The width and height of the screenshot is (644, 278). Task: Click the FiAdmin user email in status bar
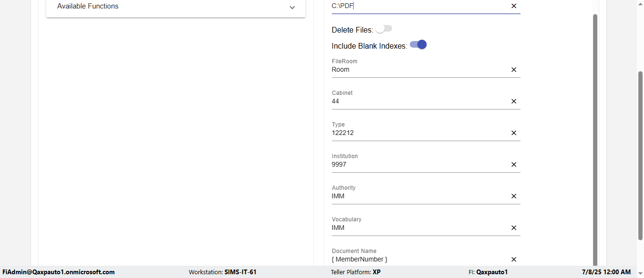coord(58,272)
